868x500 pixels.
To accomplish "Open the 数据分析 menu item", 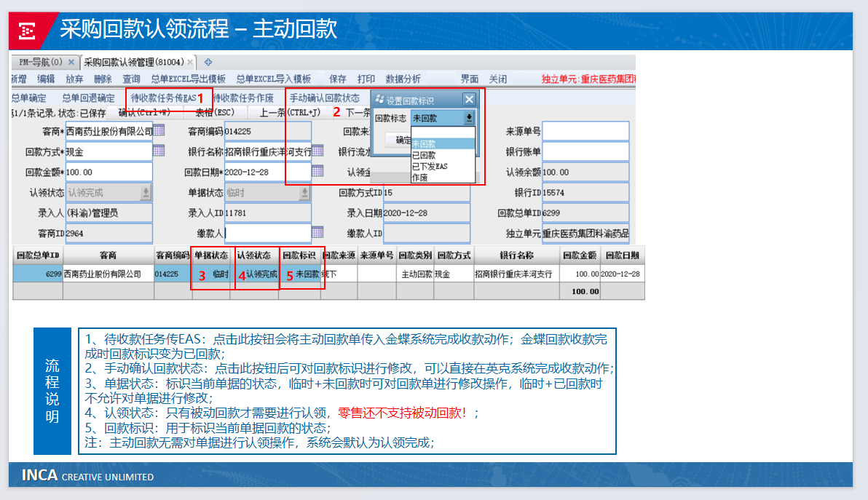I will click(x=403, y=79).
